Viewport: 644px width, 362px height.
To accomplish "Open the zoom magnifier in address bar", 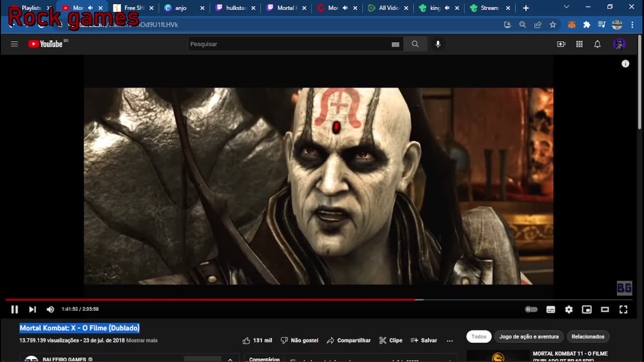I will [x=522, y=25].
